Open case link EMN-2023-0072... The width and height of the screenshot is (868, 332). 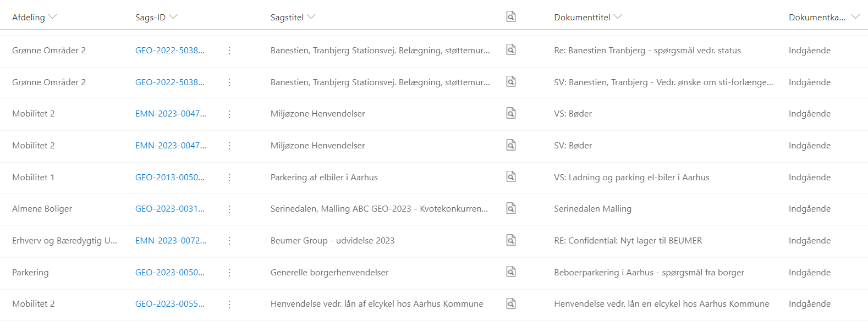[x=171, y=241]
